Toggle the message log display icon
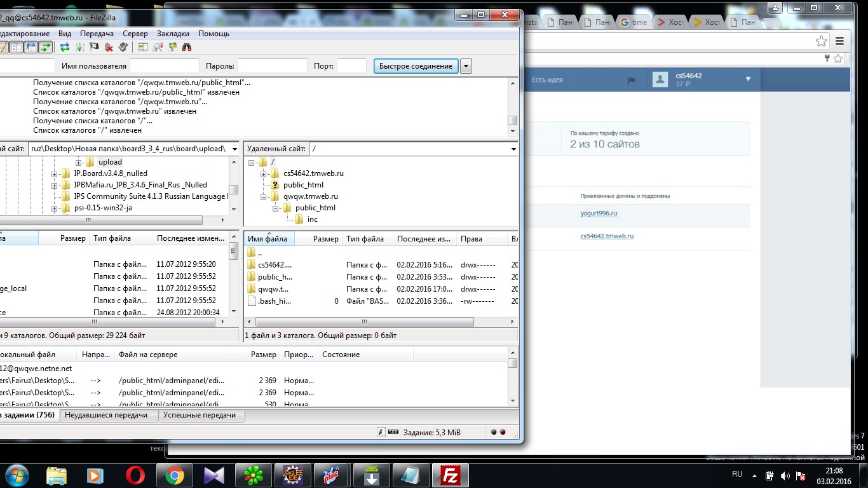 3,47
